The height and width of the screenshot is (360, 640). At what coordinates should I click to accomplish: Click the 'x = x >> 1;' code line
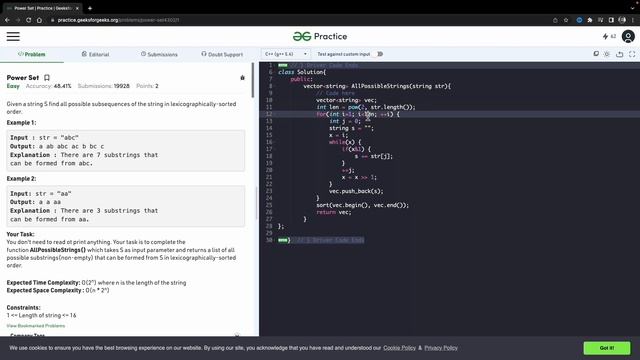(x=359, y=177)
